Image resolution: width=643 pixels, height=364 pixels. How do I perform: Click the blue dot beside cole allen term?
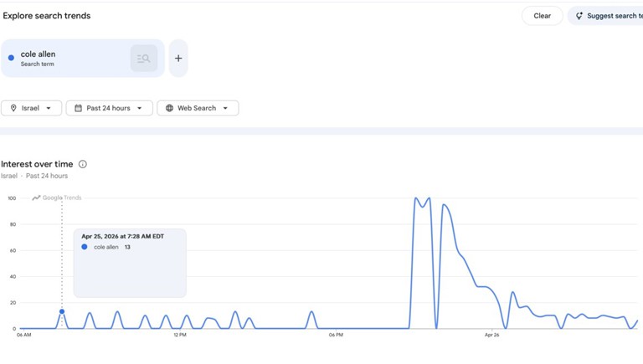point(11,58)
